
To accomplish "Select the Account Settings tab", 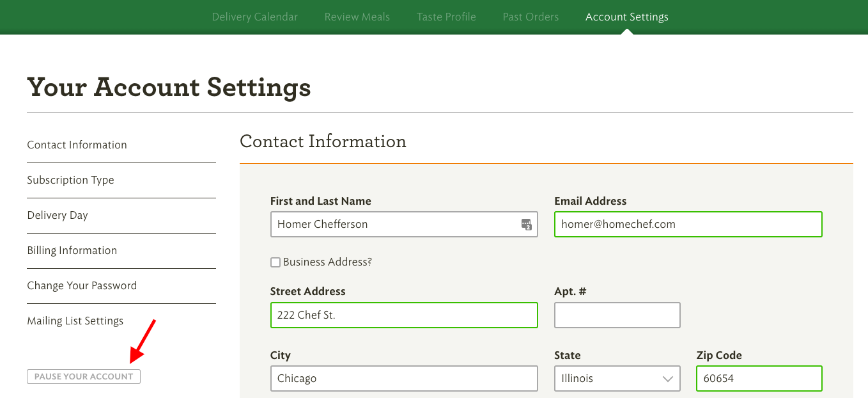I will (x=627, y=17).
